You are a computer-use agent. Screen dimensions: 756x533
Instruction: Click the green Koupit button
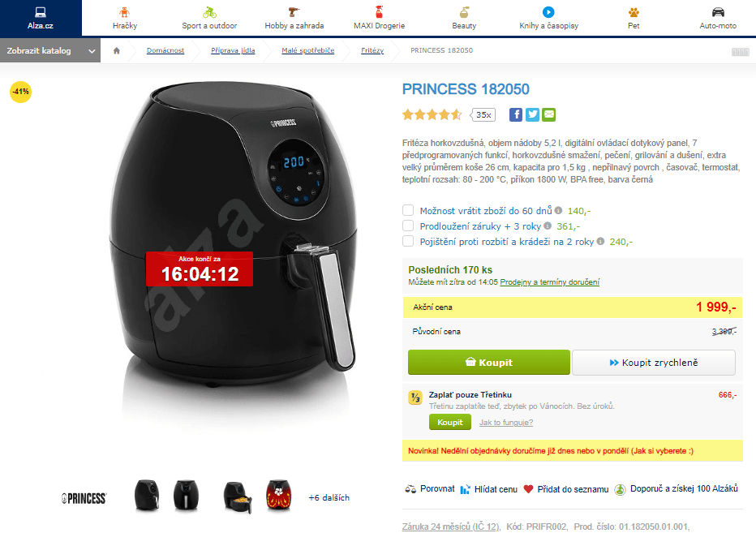tap(489, 363)
